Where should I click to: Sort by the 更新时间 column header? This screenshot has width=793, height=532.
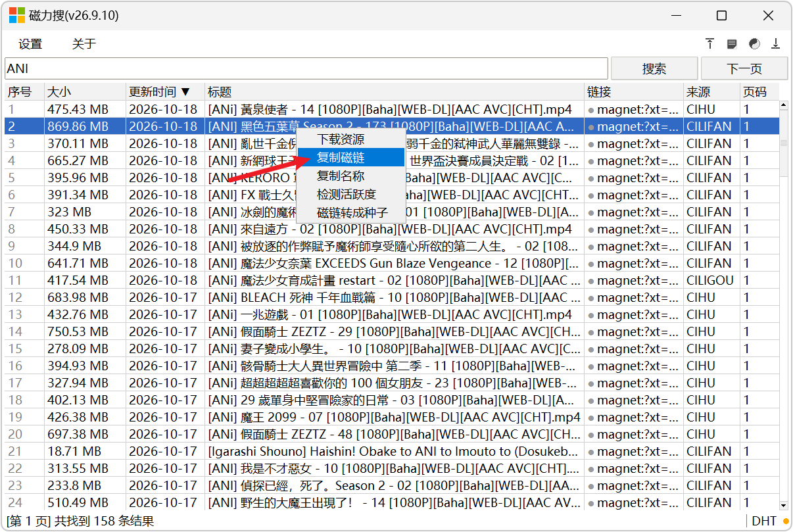165,92
